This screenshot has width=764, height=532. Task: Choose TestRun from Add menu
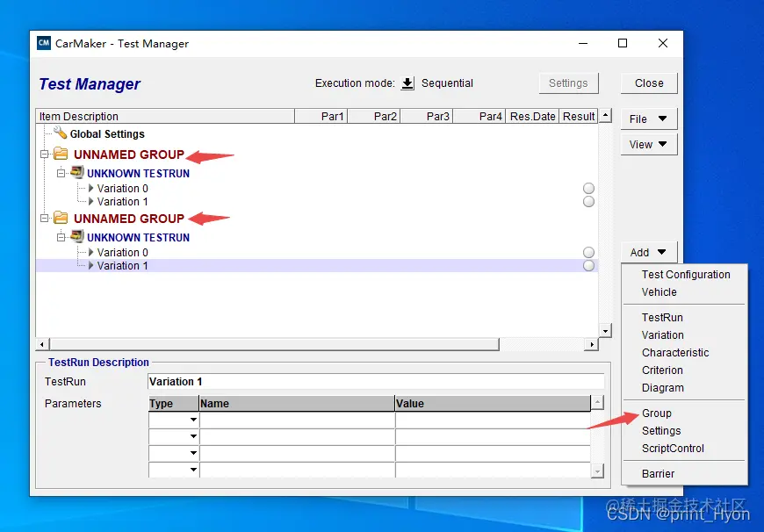coord(662,318)
